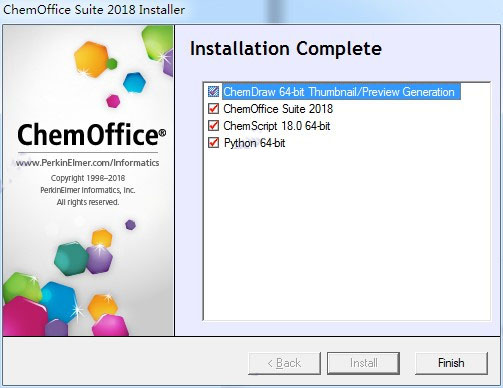Viewport: 503px width, 388px height.
Task: Uncheck the ChemOffice Suite 2018 checkbox
Action: pos(213,109)
